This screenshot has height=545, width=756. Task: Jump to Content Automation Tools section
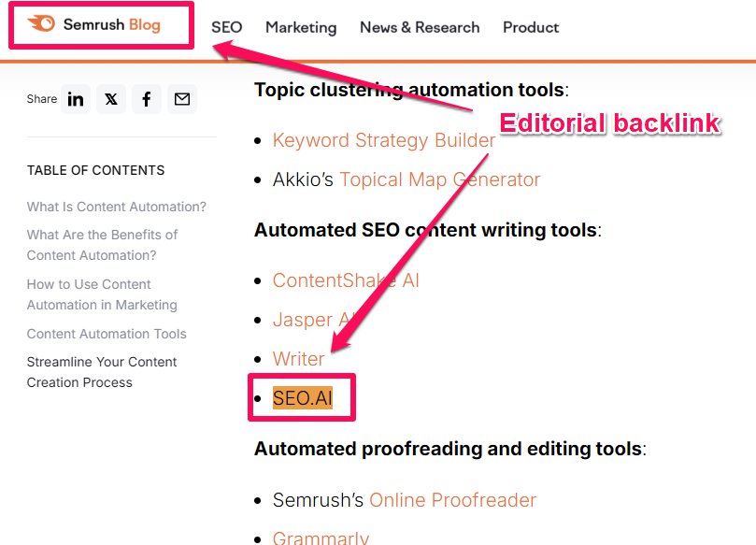(x=106, y=334)
